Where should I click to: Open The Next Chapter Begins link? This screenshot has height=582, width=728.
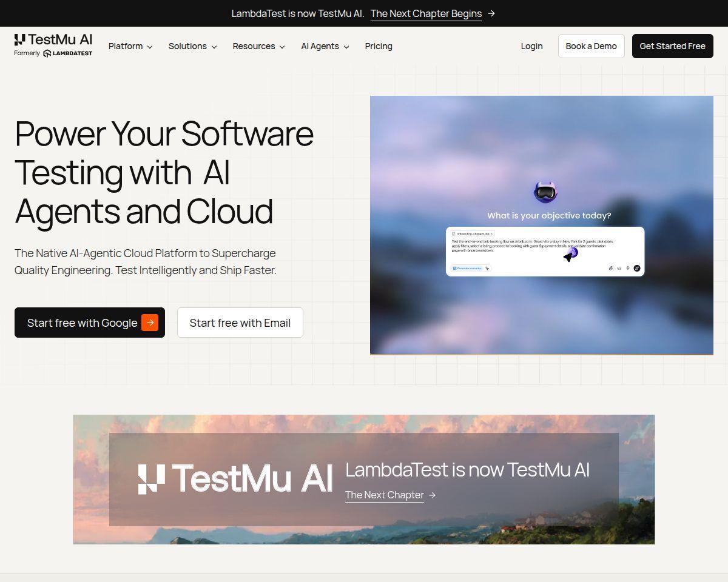tap(426, 13)
